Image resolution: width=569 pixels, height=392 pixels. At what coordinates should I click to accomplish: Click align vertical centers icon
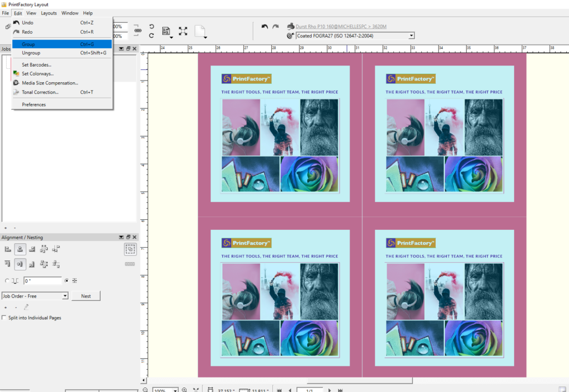coord(20,264)
